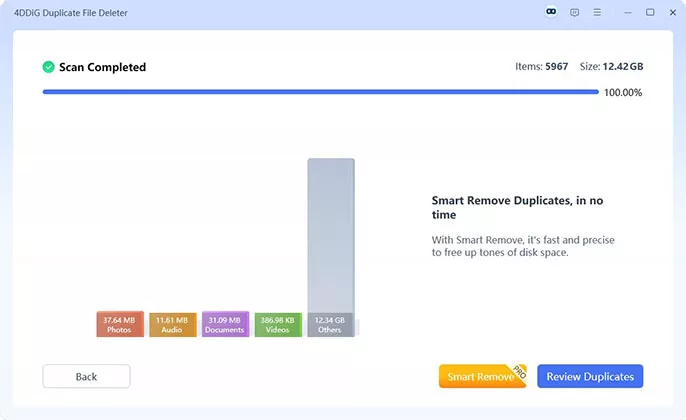Close the Duplicate File Deleter window
Image resolution: width=686 pixels, height=420 pixels.
(671, 13)
